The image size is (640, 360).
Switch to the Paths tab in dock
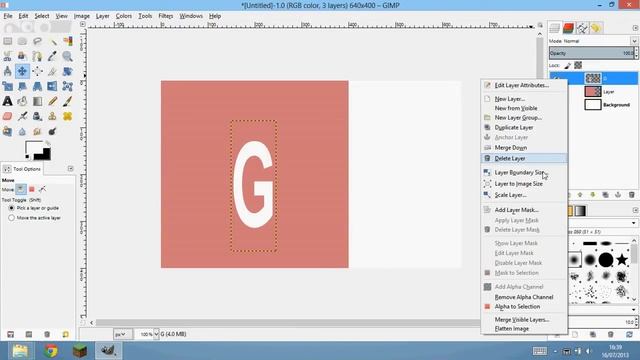coord(582,28)
